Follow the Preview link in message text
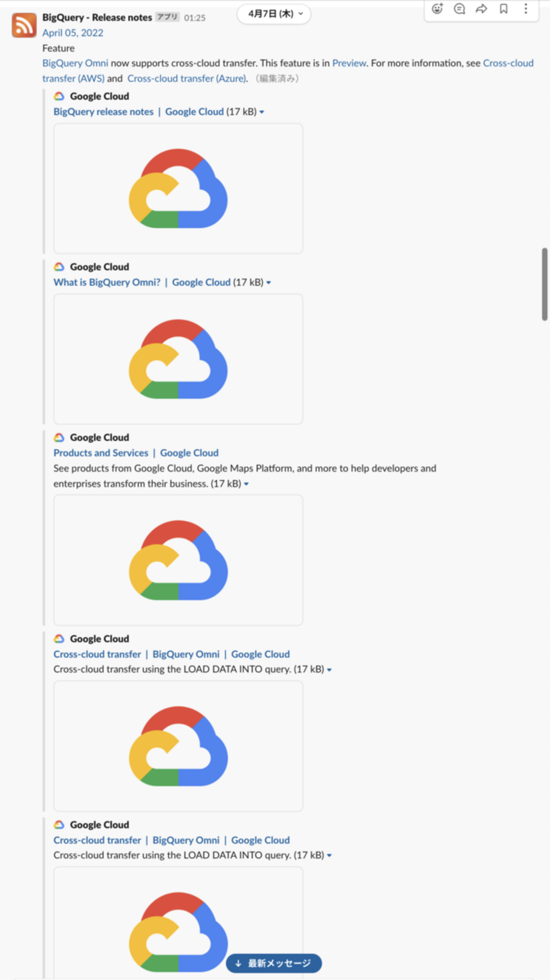Image resolution: width=550 pixels, height=980 pixels. 349,63
